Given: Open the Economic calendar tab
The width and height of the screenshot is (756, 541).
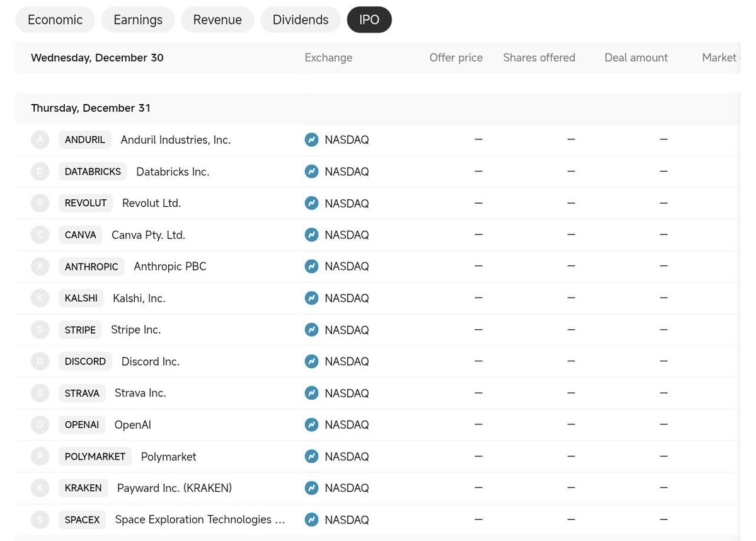Looking at the screenshot, I should pyautogui.click(x=55, y=20).
